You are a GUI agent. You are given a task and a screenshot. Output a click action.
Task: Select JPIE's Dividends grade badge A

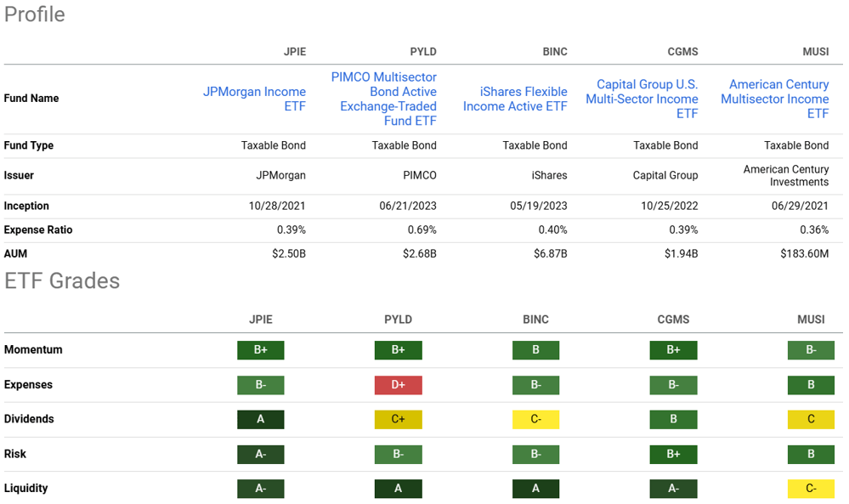(x=260, y=419)
